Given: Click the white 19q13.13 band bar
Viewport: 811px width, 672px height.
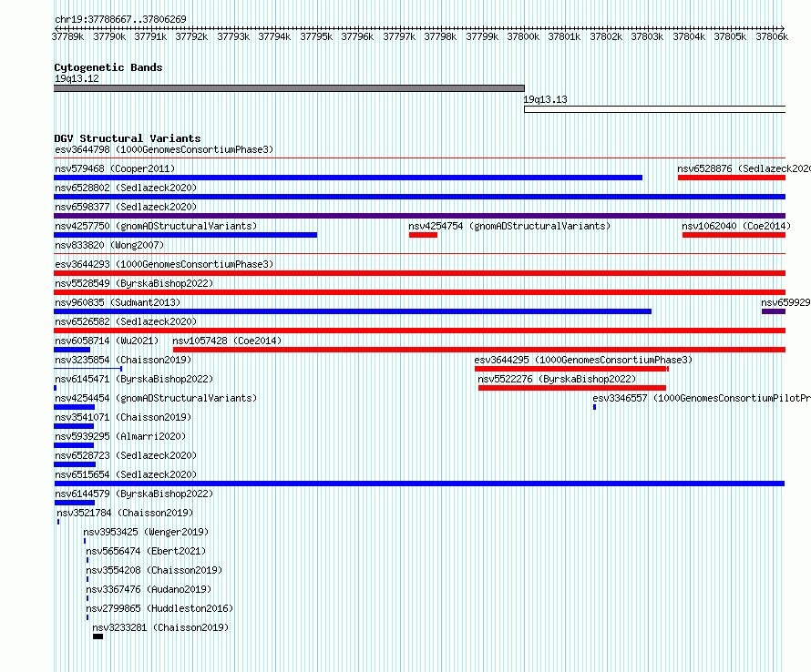Looking at the screenshot, I should point(655,109).
